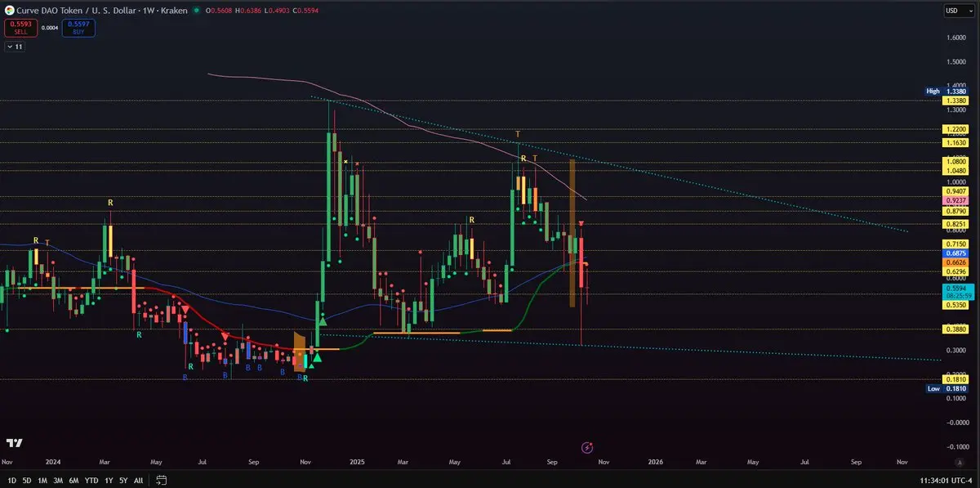Click the low price value L0.4903
The image size is (980, 488).
pos(276,11)
